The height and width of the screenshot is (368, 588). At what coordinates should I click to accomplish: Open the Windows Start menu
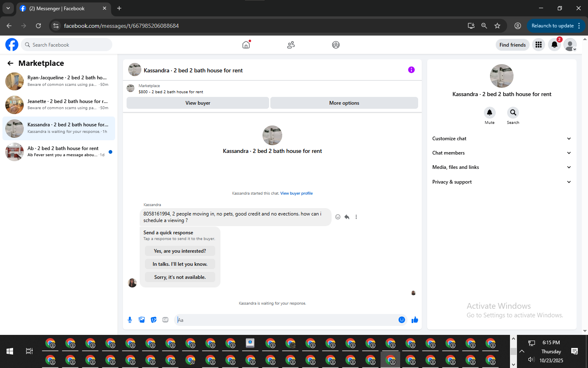(10, 351)
